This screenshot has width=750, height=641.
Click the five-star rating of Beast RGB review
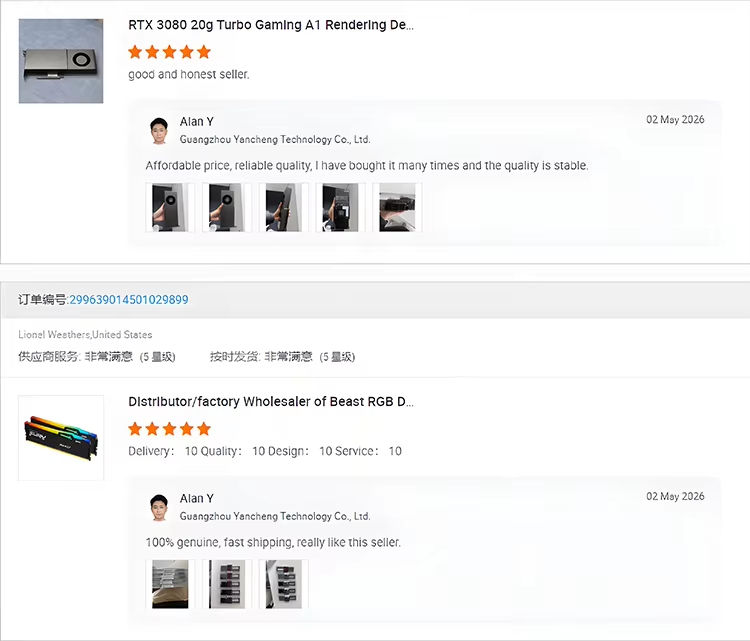click(169, 429)
